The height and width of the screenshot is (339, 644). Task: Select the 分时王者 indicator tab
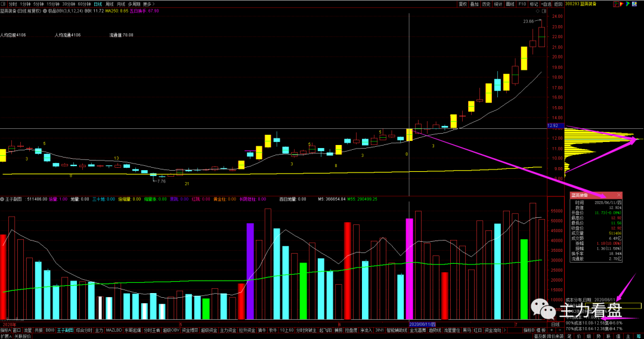tap(151, 331)
